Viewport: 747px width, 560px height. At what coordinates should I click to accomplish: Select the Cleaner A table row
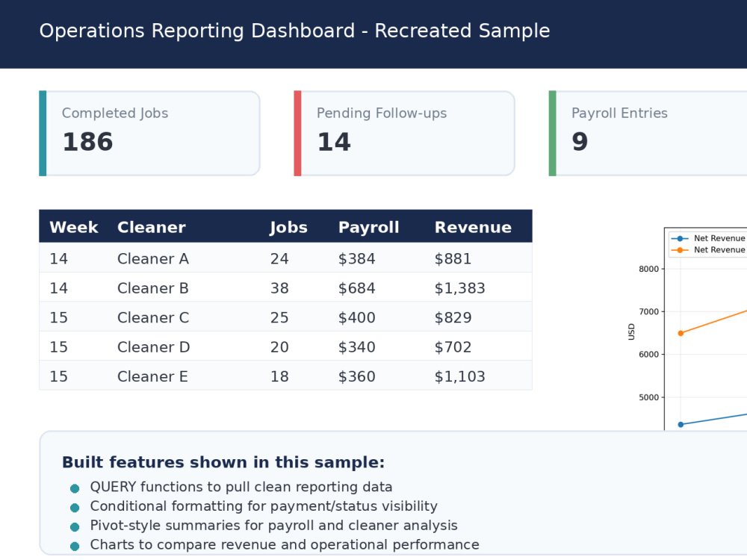point(285,258)
